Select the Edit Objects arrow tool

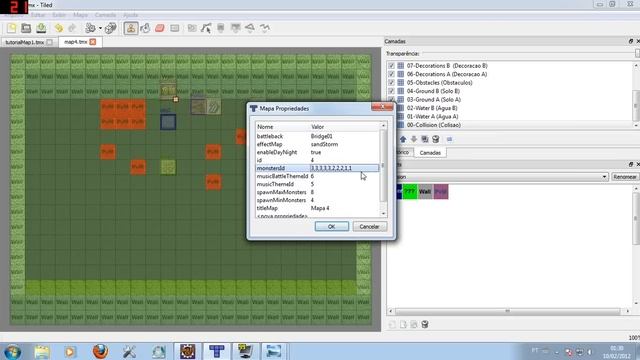click(x=206, y=28)
